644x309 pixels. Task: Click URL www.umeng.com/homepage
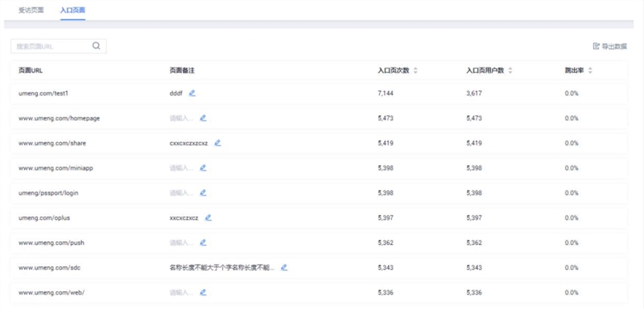click(x=59, y=118)
